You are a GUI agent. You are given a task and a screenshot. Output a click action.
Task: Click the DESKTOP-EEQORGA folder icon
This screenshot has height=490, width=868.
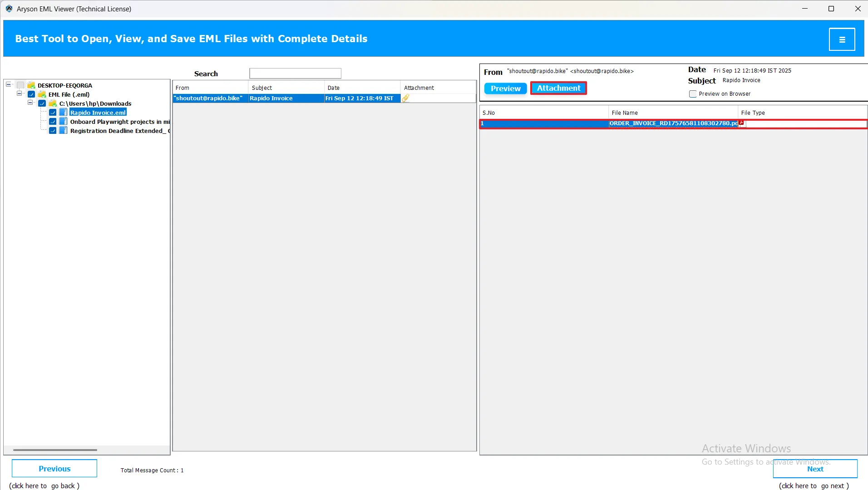[x=31, y=85]
